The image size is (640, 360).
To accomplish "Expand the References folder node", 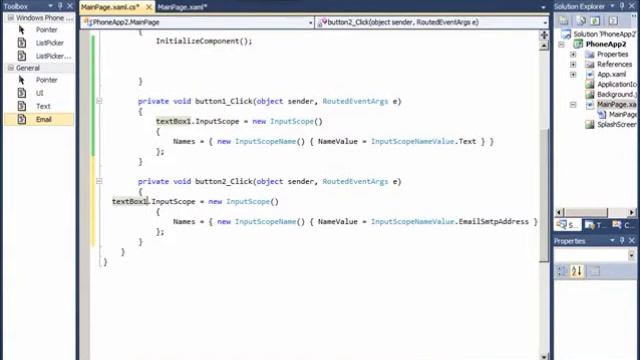I will click(x=573, y=64).
